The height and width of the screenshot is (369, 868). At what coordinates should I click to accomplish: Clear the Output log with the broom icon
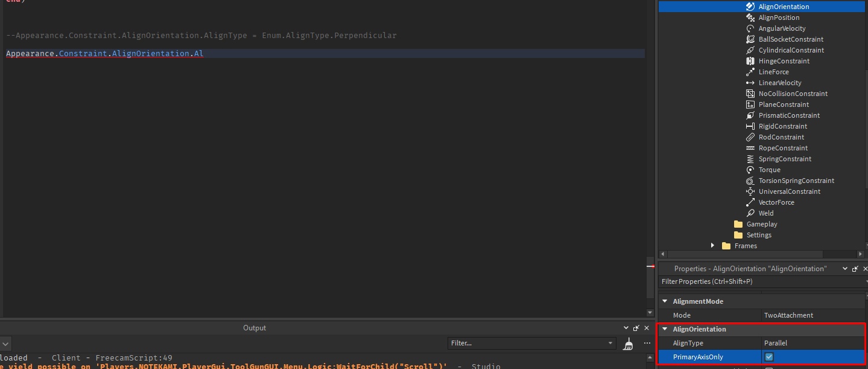627,343
